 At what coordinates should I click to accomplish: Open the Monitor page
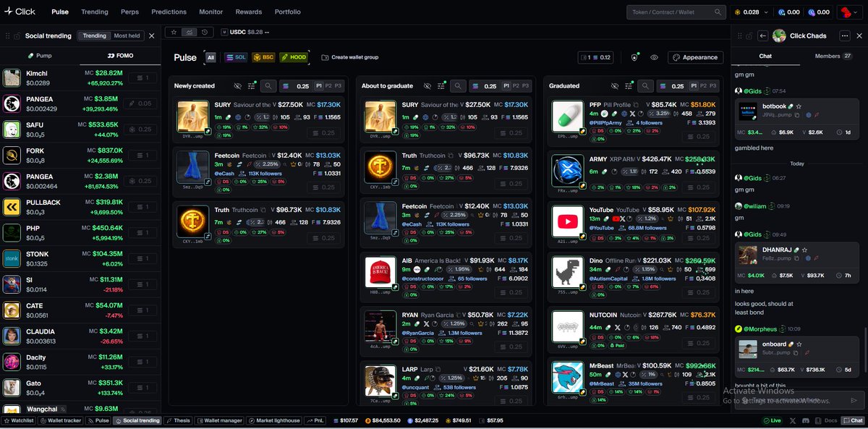click(211, 12)
